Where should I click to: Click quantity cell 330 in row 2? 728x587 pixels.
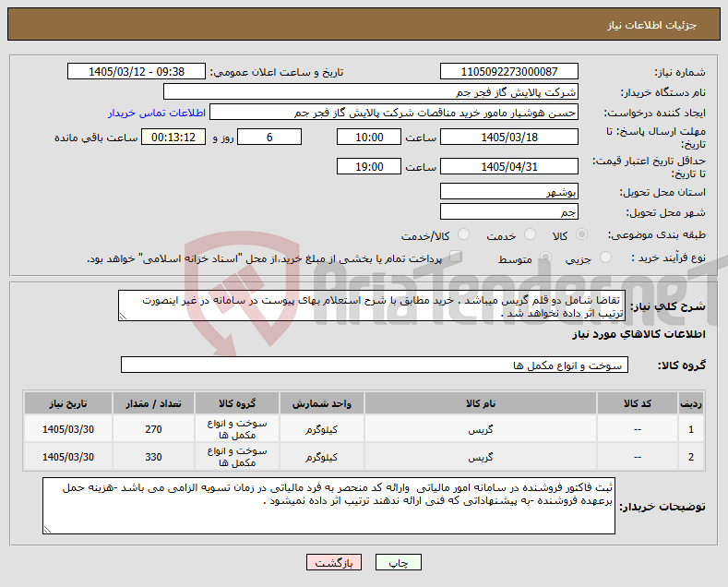pos(153,457)
